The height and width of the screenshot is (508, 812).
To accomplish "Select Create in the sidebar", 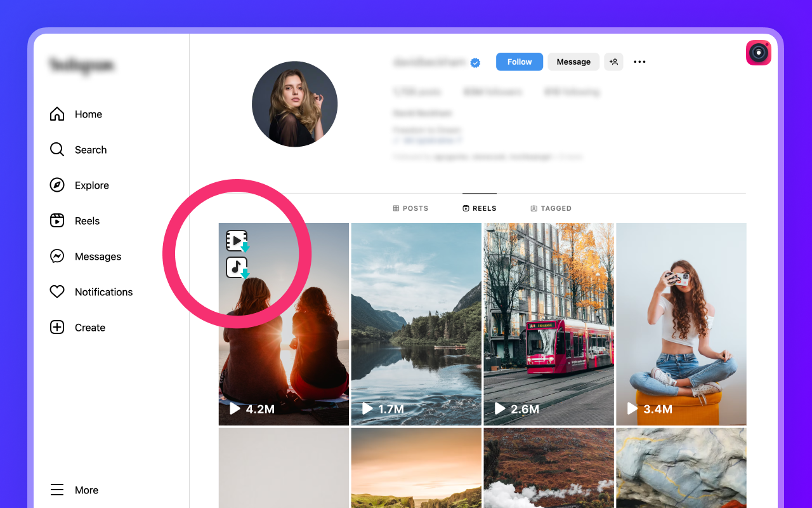I will [77, 328].
